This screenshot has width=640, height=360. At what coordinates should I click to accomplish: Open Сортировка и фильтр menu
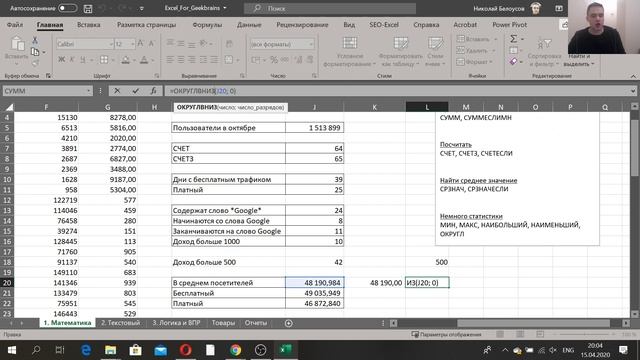click(x=544, y=52)
